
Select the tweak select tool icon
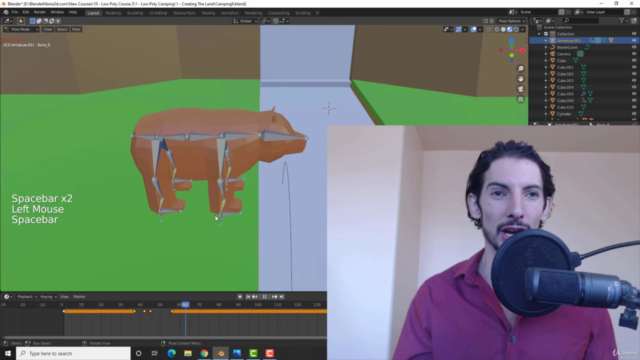point(21,21)
